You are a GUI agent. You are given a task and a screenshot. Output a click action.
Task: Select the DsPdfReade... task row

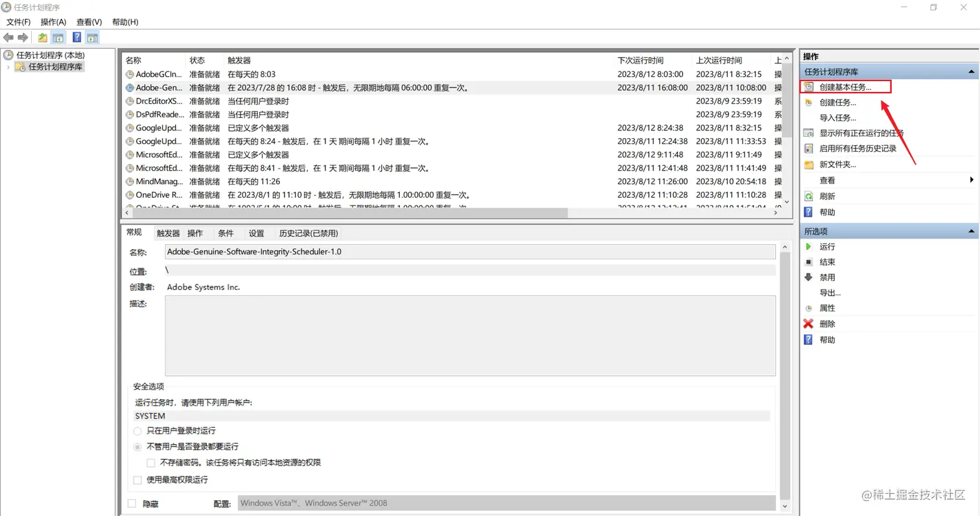click(x=452, y=115)
